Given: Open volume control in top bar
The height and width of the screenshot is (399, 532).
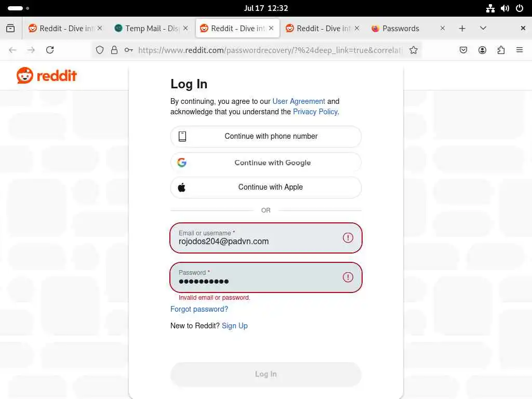Looking at the screenshot, I should (505, 8).
